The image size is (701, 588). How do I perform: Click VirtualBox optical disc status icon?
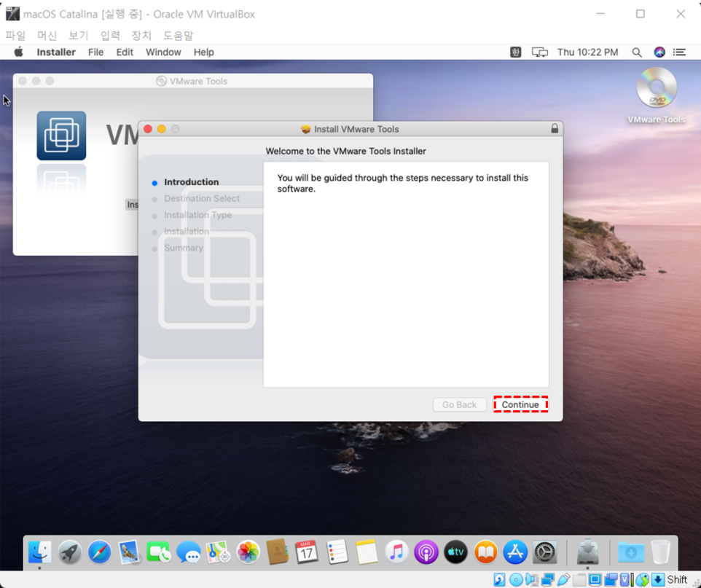pos(516,579)
